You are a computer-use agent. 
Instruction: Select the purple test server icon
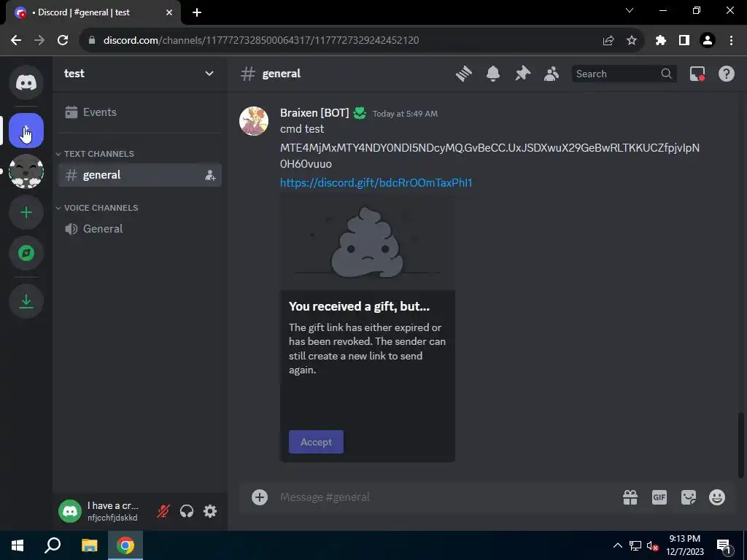[x=26, y=131]
